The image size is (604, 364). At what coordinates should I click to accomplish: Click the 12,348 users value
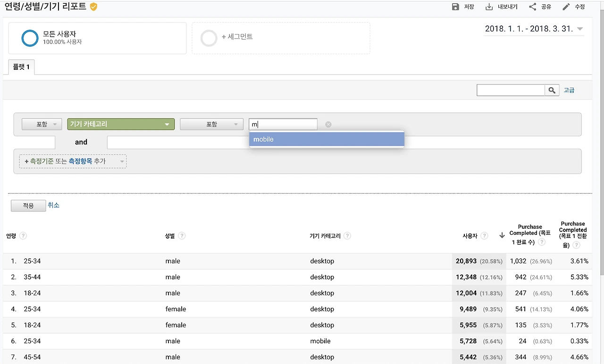pos(466,277)
